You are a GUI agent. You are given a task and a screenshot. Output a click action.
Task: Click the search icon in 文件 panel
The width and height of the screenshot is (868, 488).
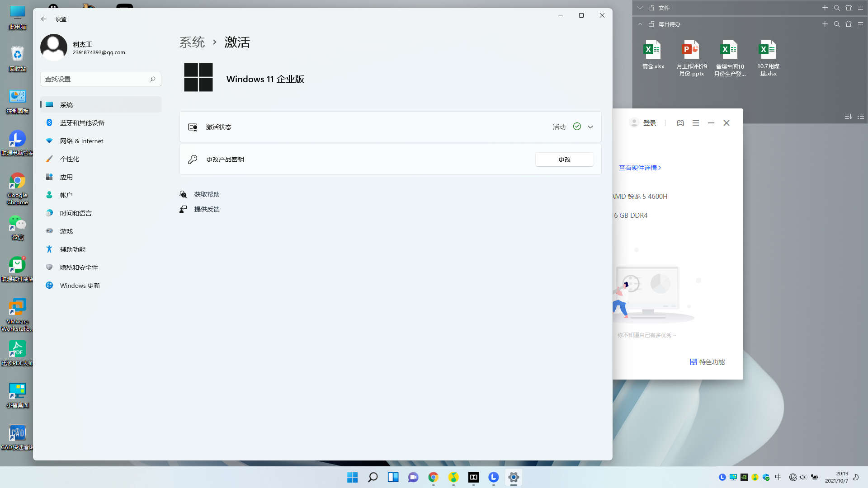[x=837, y=8]
